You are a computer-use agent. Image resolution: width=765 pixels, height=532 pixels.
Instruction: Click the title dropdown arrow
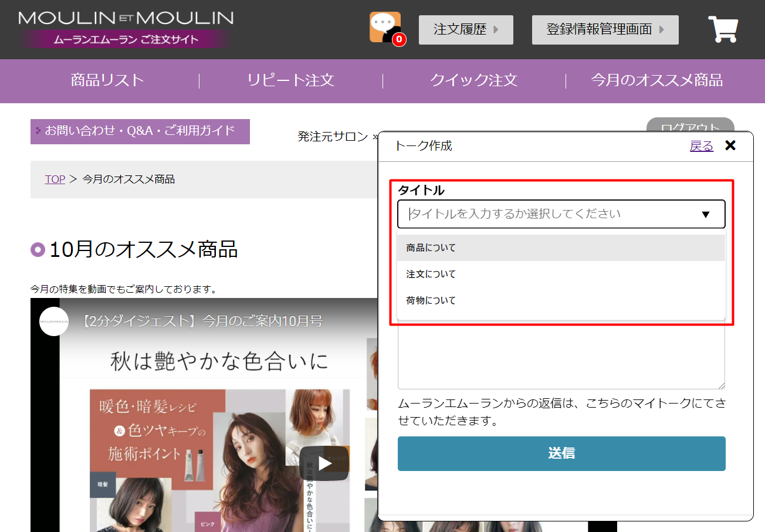pos(706,215)
